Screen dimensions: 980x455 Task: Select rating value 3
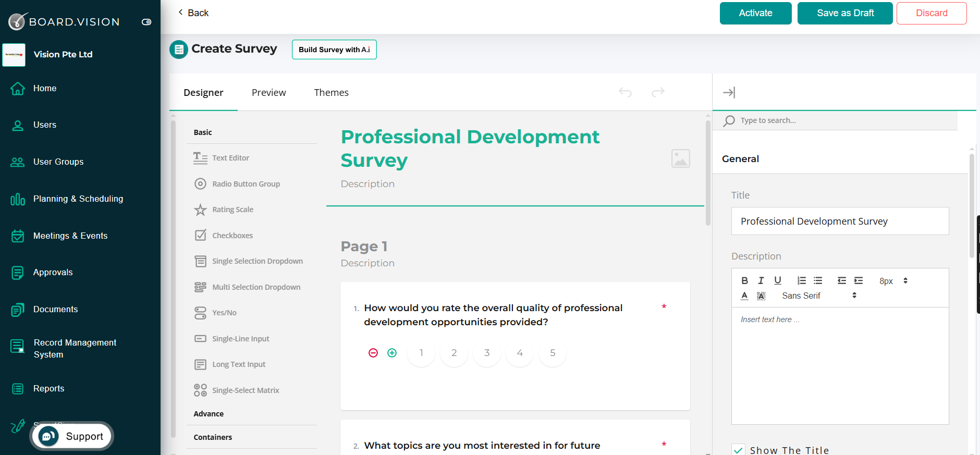487,353
